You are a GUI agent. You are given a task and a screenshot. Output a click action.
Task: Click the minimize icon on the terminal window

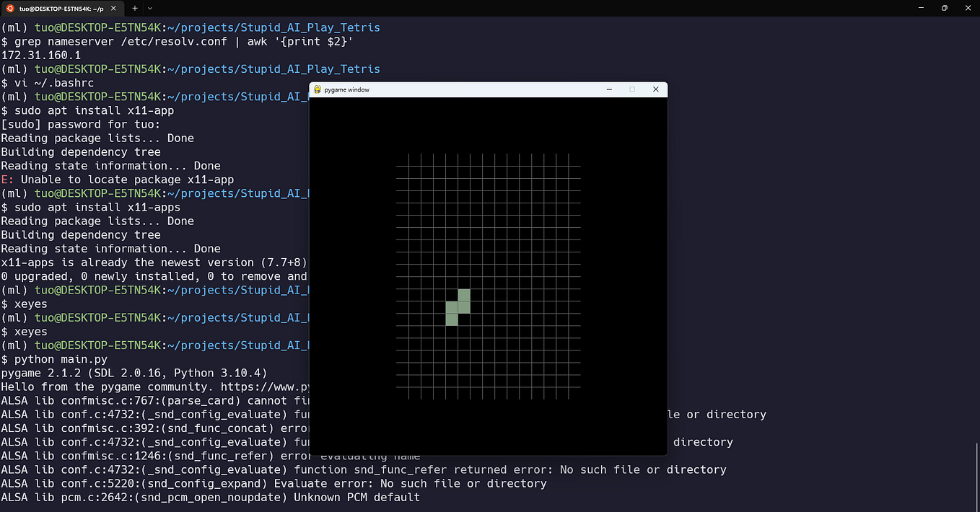921,8
